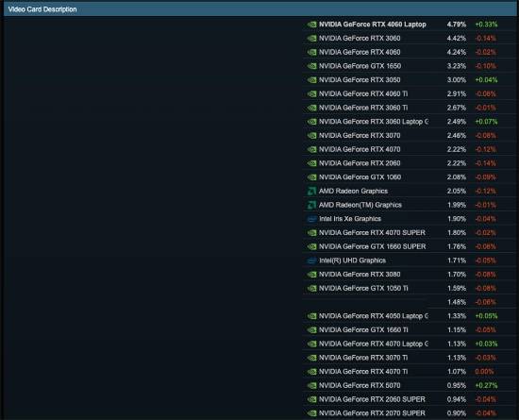
Task: Click the NVIDIA logo next to GTX 1650
Action: [x=311, y=66]
